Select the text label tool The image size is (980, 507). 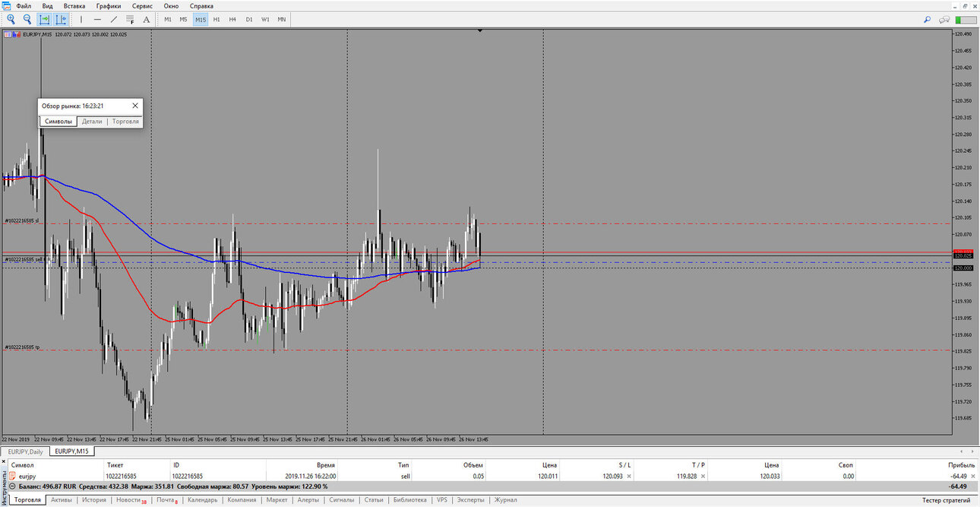146,19
